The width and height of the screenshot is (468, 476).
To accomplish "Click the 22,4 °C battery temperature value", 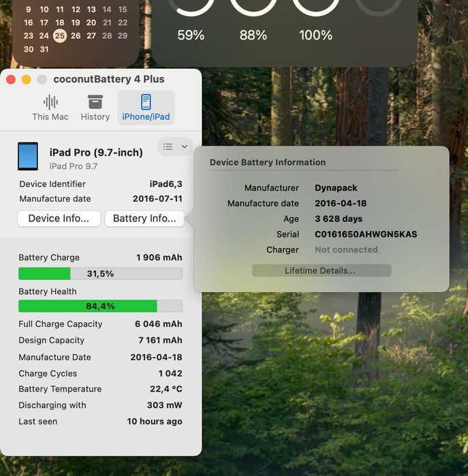I will pos(166,389).
